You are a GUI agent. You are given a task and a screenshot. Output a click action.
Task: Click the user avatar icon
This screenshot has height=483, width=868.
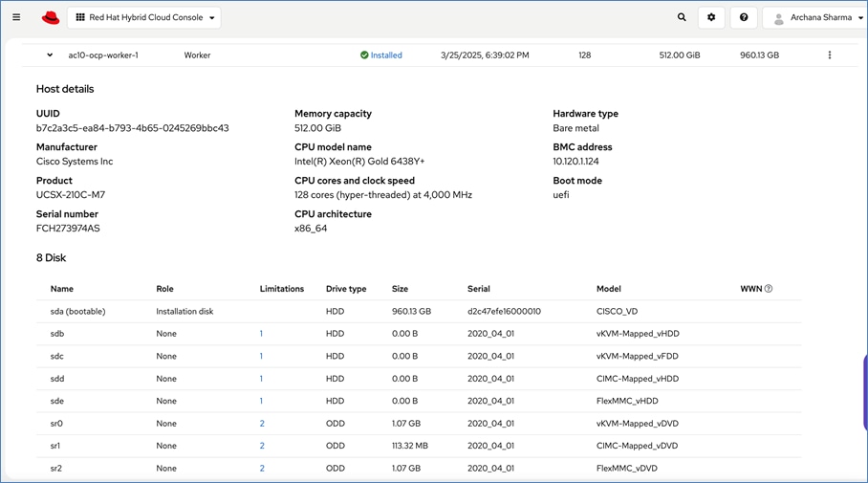[x=778, y=19]
